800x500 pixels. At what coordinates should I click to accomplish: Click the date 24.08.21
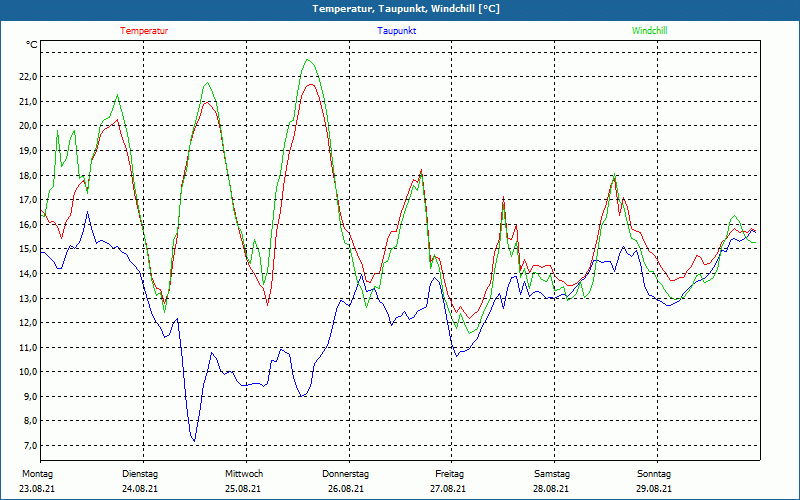coord(140,489)
